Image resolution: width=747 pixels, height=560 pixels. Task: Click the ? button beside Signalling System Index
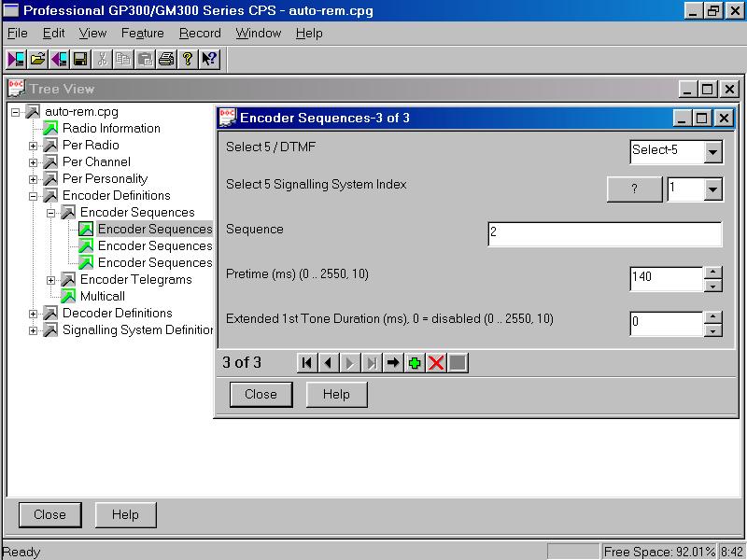coord(634,189)
